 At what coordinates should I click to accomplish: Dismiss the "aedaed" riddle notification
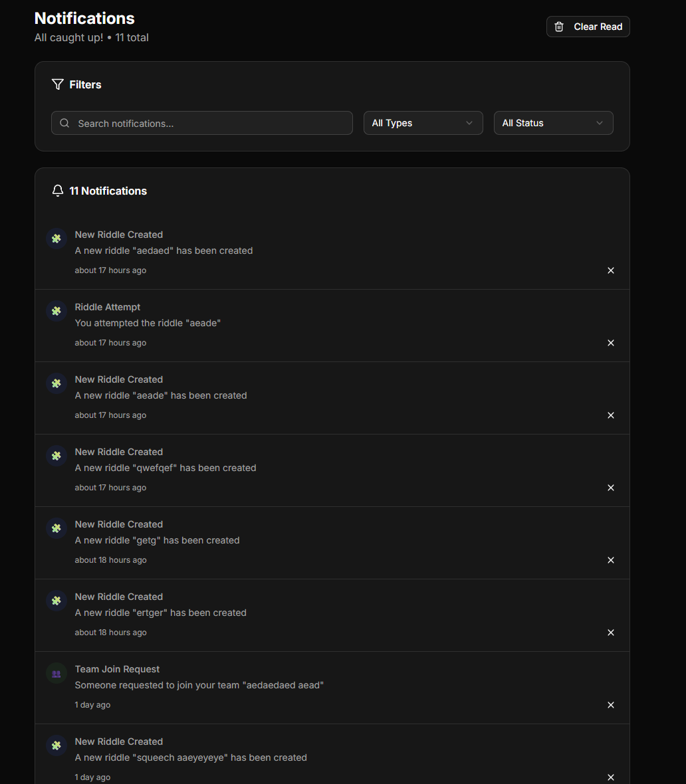(610, 270)
